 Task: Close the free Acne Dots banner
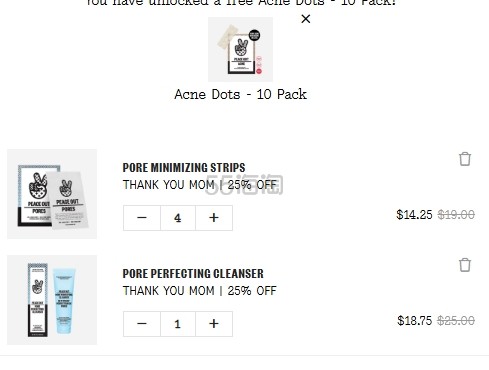click(305, 19)
